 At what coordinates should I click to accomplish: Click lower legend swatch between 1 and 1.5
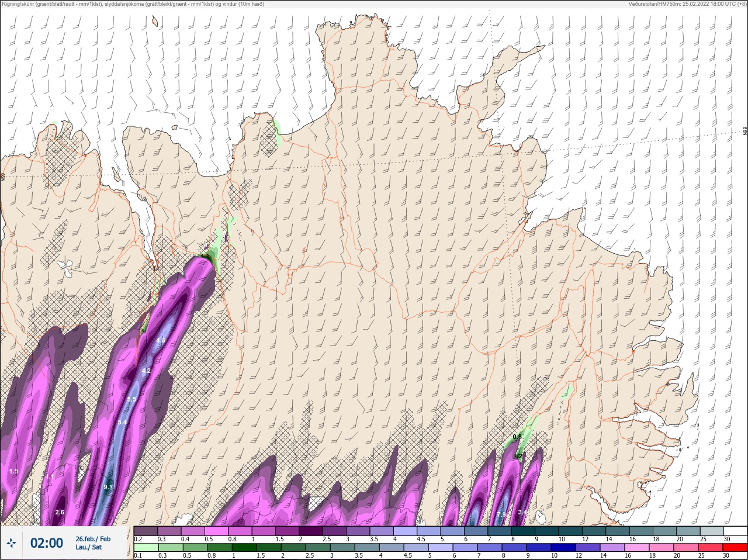(243, 548)
